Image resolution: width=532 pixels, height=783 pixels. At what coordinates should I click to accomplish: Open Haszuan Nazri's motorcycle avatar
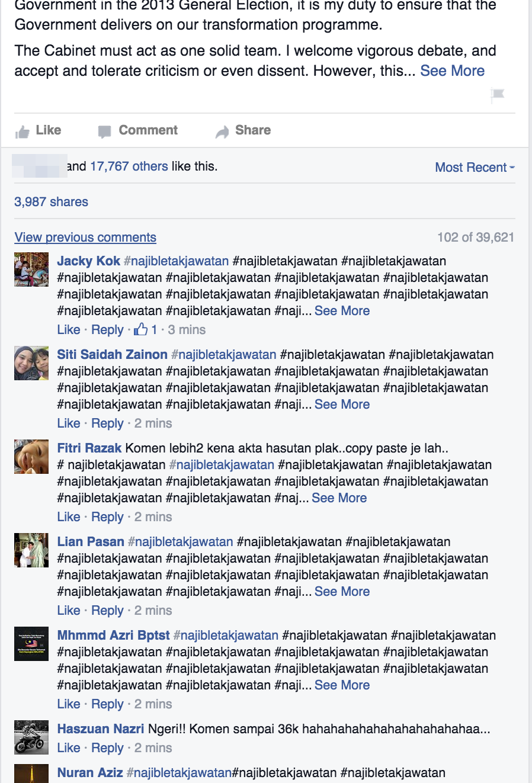click(x=31, y=737)
